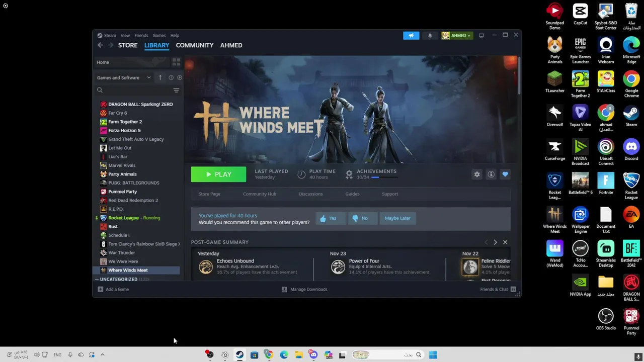Open the View menu
Image resolution: width=644 pixels, height=362 pixels.
(125, 35)
